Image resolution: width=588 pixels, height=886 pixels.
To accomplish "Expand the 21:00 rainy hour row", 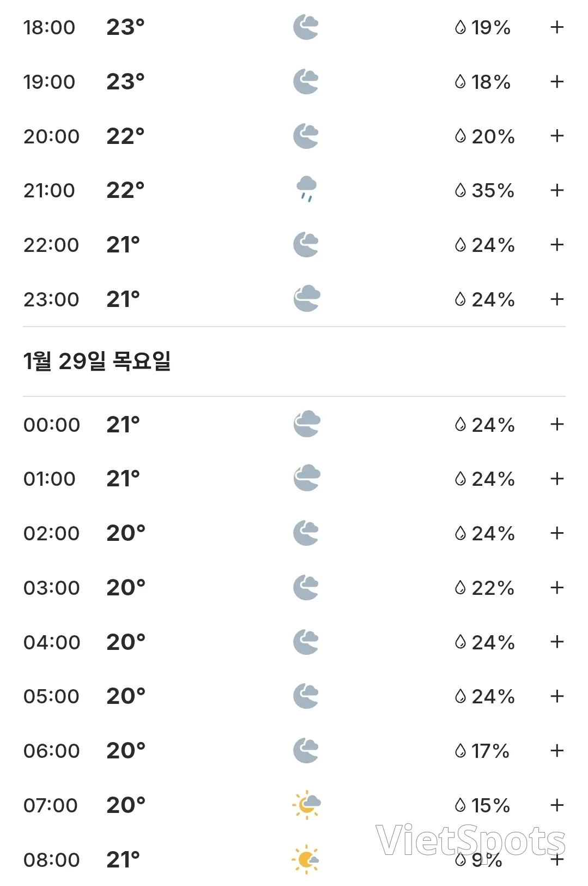I will [x=556, y=190].
